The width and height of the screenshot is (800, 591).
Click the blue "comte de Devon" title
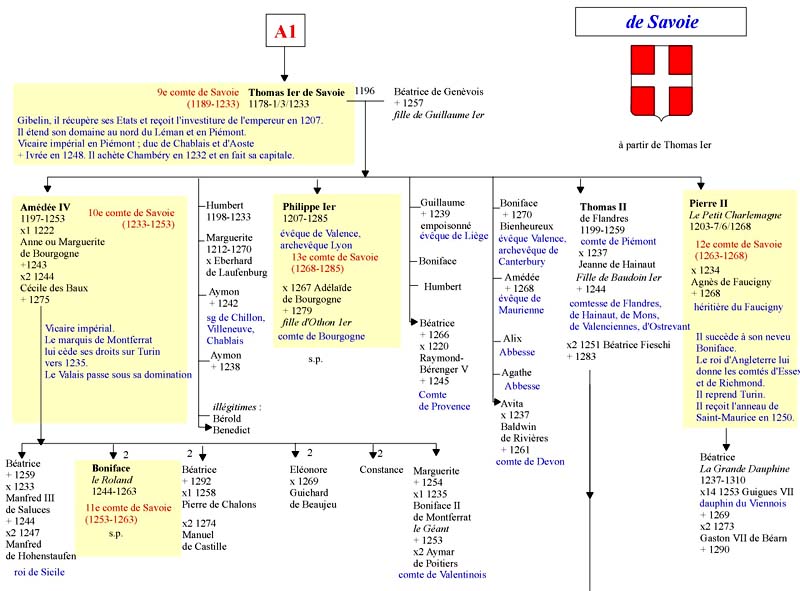530,462
